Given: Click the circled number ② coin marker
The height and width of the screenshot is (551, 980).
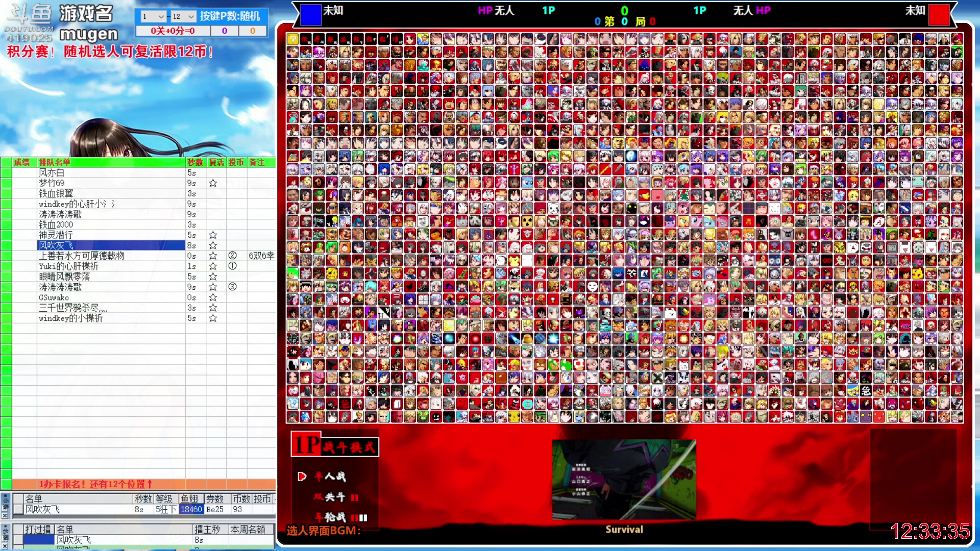Looking at the screenshot, I should 232,256.
